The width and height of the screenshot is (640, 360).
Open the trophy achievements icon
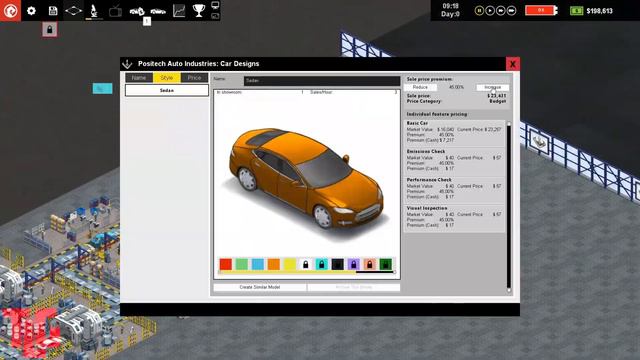(x=199, y=11)
